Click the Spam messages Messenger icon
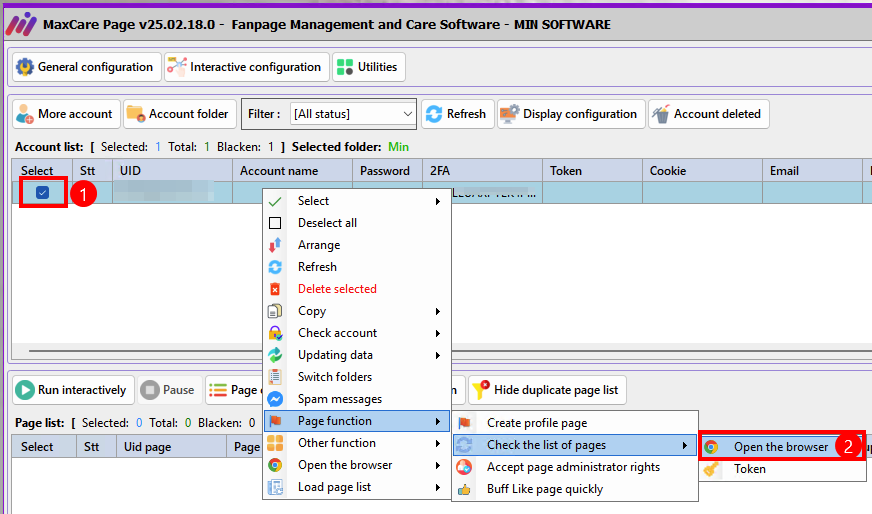 (x=275, y=399)
